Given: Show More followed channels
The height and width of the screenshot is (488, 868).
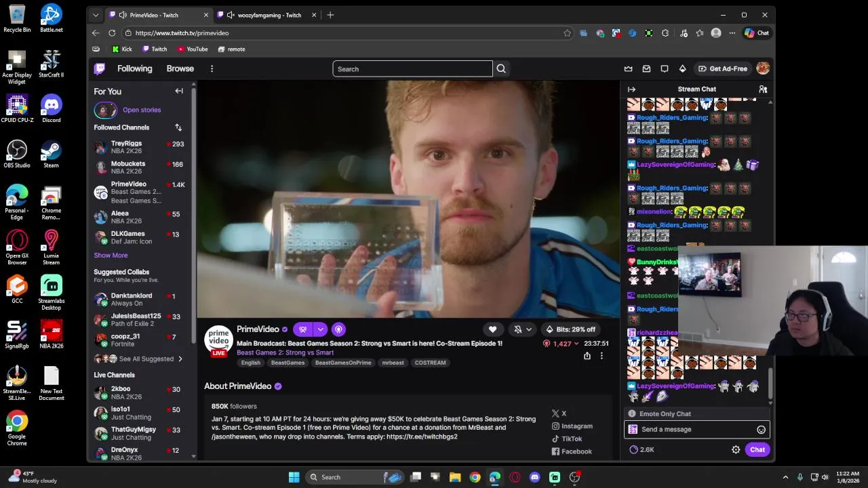Looking at the screenshot, I should click(111, 256).
